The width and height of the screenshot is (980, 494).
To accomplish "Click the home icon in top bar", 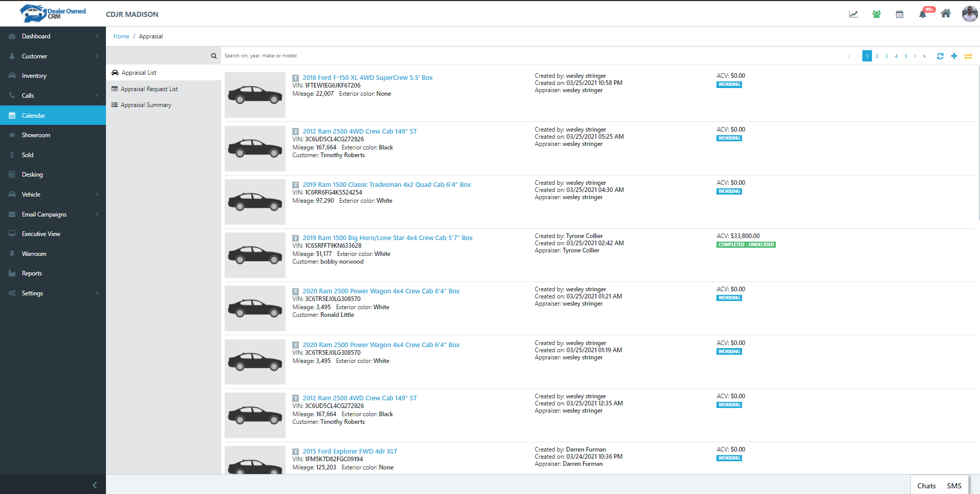I will 946,14.
